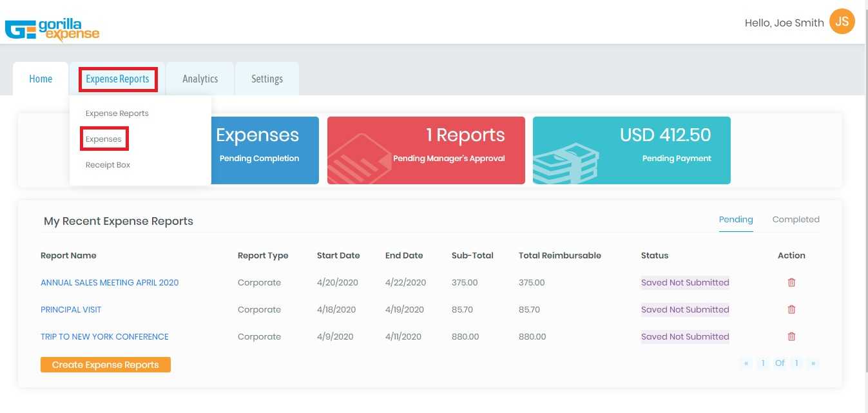868x413 pixels.
Task: Click the Create Expense Reports button
Action: click(106, 365)
